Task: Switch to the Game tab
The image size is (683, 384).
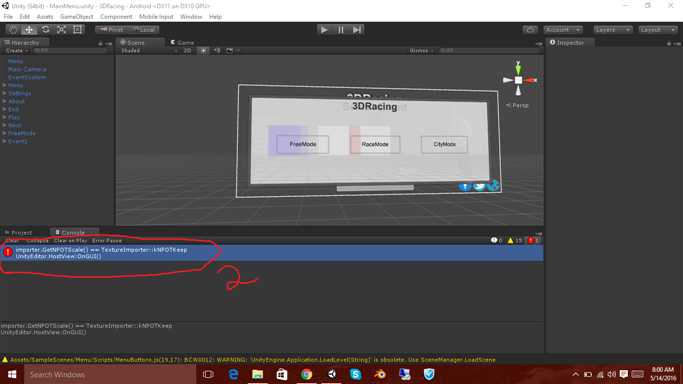Action: tap(183, 43)
